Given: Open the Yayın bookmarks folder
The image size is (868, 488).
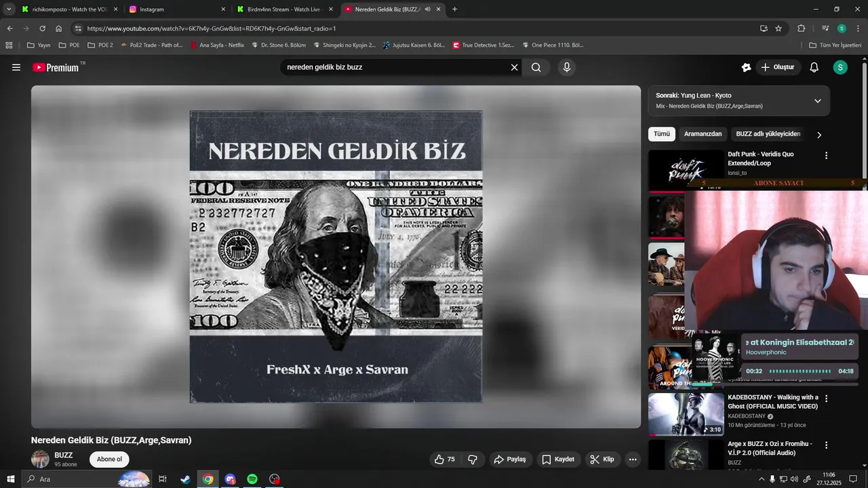Looking at the screenshot, I should pos(39,45).
